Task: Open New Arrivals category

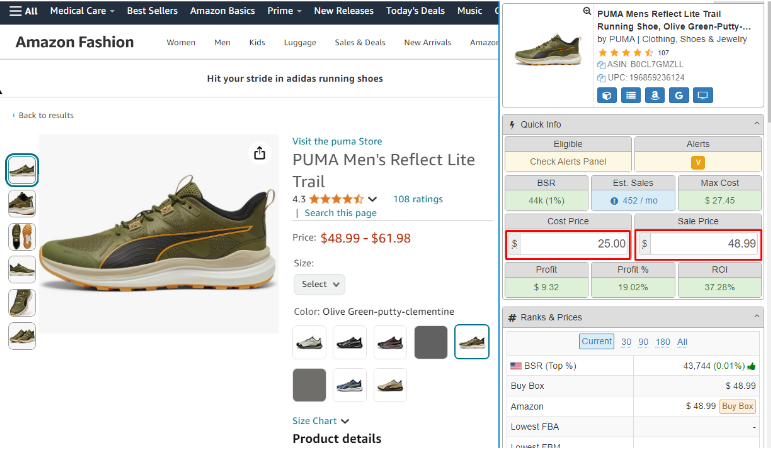Action: point(427,42)
